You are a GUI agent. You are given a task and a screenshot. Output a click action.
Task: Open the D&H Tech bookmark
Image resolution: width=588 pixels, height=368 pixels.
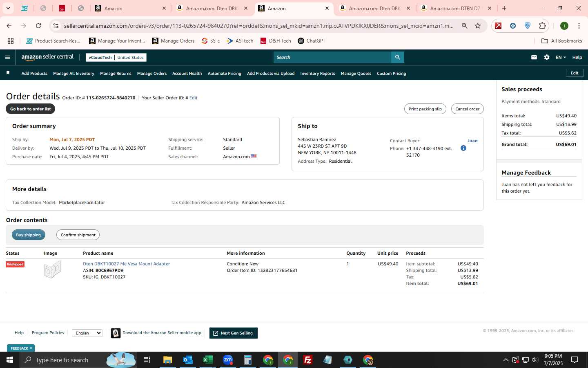tap(276, 41)
